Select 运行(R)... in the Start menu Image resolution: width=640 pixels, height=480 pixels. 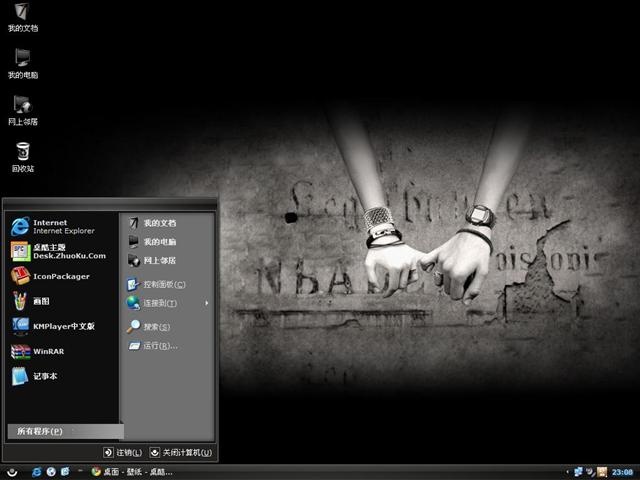[167, 346]
